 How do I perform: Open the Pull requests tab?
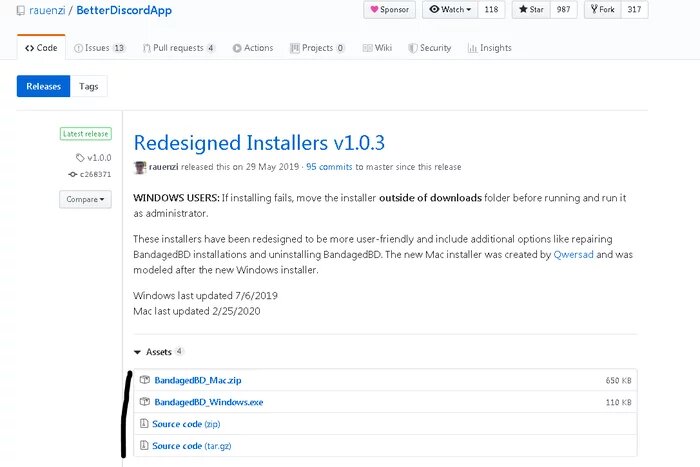coord(179,48)
